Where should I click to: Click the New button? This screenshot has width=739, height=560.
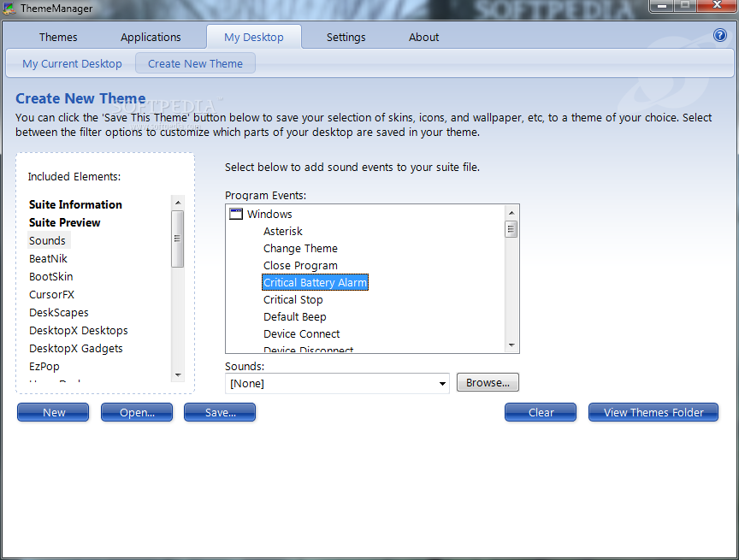tap(53, 412)
